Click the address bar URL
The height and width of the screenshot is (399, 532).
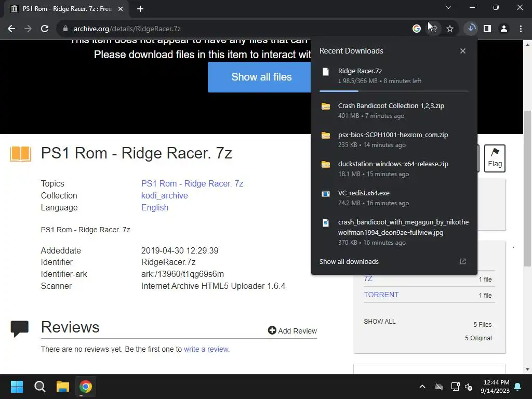(x=127, y=29)
